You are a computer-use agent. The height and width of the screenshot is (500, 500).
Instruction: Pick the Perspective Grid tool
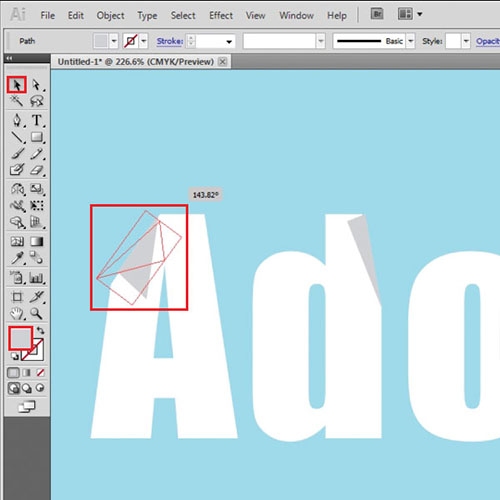[x=37, y=222]
